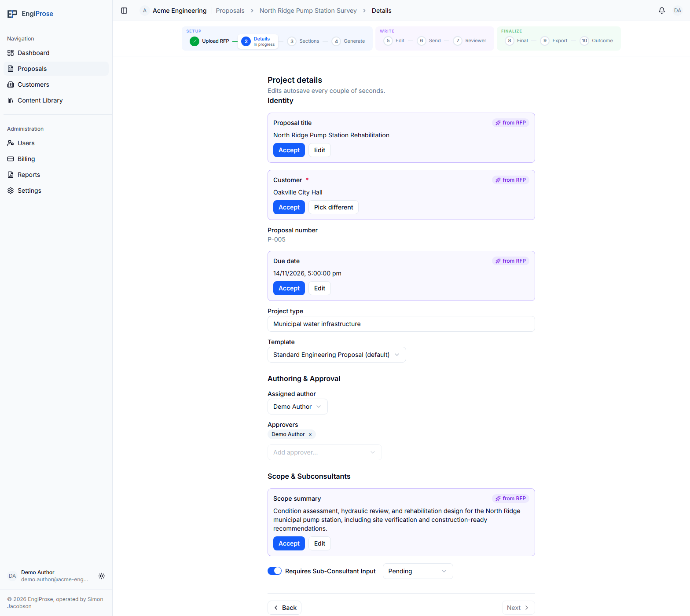This screenshot has width=690, height=616.
Task: Edit the Proposal title
Action: pyautogui.click(x=319, y=150)
